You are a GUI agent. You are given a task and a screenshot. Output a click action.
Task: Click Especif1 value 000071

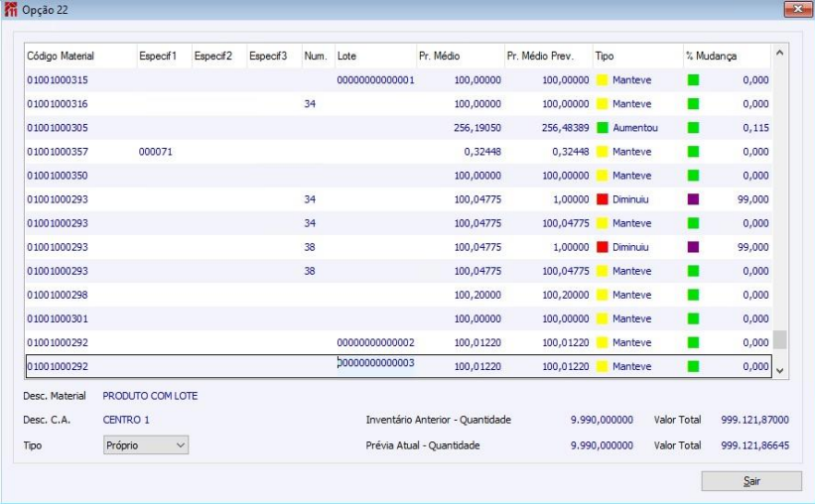coord(156,152)
